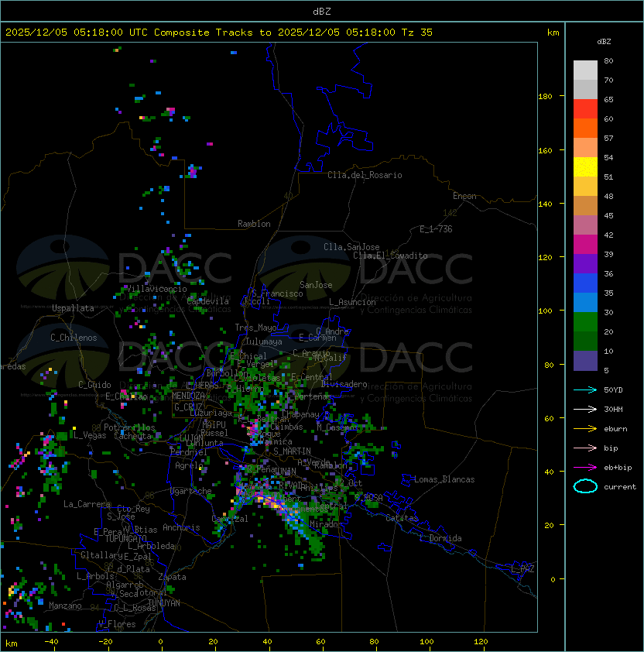
Task: Select the orange 60 dBZ legend swatch
Action: pos(585,128)
